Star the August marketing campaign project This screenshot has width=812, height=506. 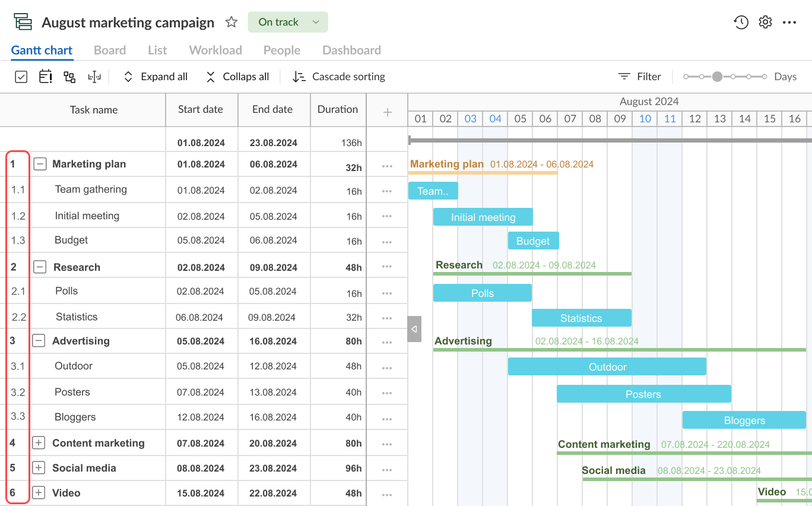pos(231,22)
